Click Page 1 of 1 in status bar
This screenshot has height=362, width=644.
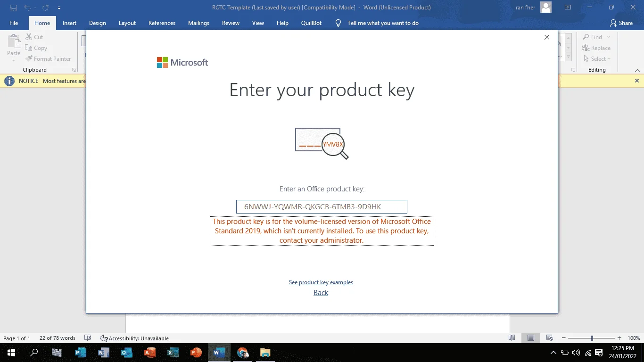17,338
